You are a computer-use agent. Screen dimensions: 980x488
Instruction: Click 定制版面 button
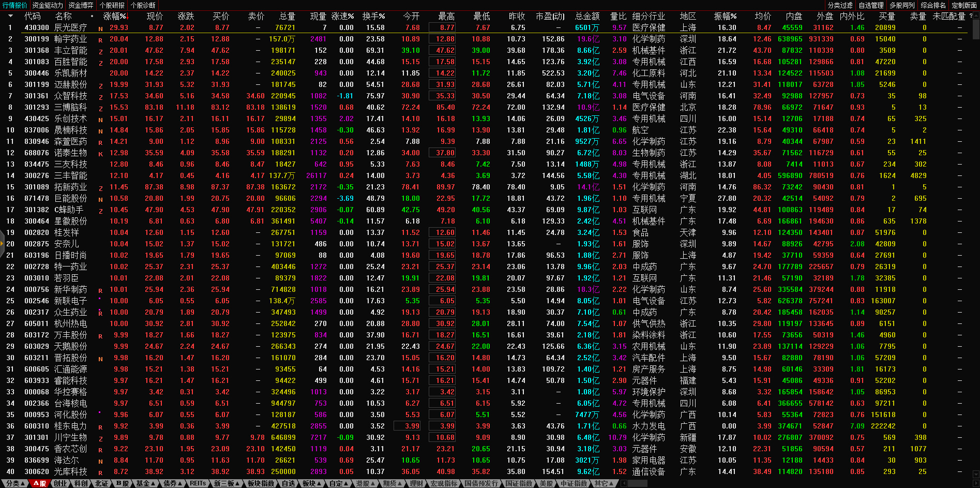(x=964, y=5)
